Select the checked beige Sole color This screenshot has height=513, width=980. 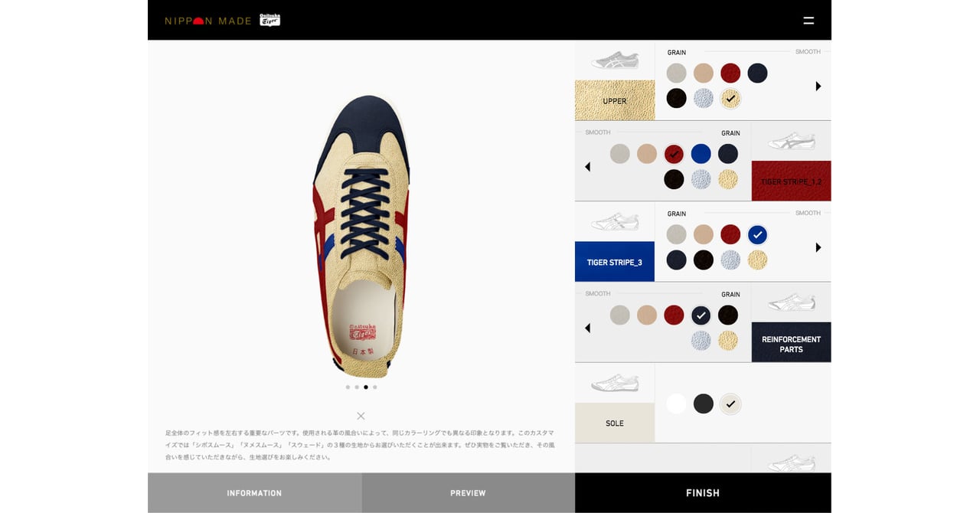coord(730,404)
